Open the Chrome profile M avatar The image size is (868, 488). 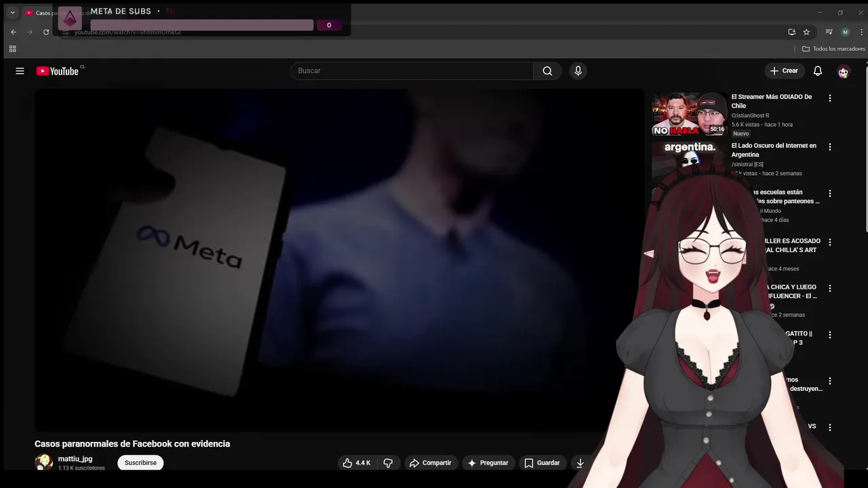pos(845,32)
